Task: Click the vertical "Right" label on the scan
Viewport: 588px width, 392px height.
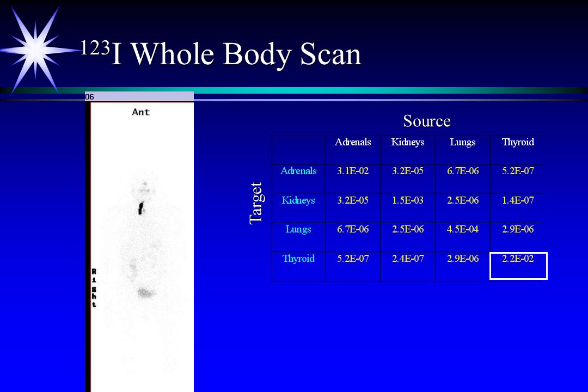Action: click(x=94, y=287)
